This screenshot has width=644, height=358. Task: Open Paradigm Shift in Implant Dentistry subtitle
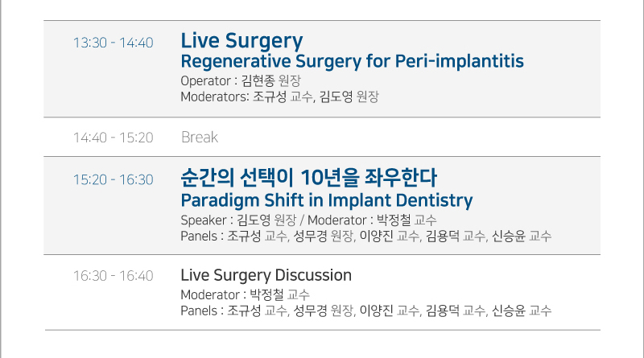327,201
